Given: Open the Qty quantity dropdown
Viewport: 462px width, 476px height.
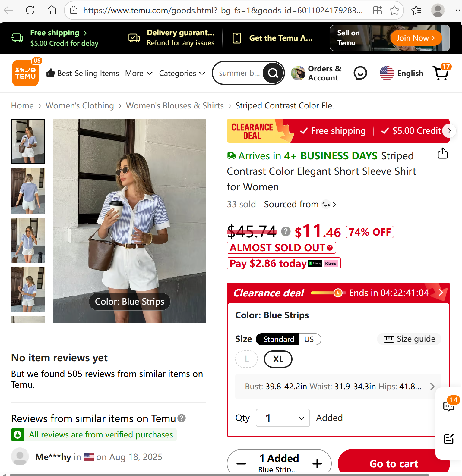Looking at the screenshot, I should click(x=283, y=418).
